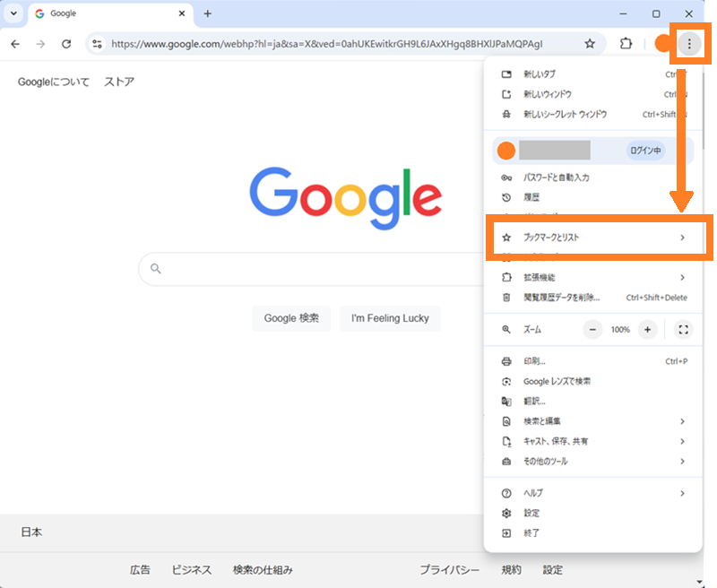Open the tab search dropdown arrow
The height and width of the screenshot is (588, 717).
pos(13,13)
